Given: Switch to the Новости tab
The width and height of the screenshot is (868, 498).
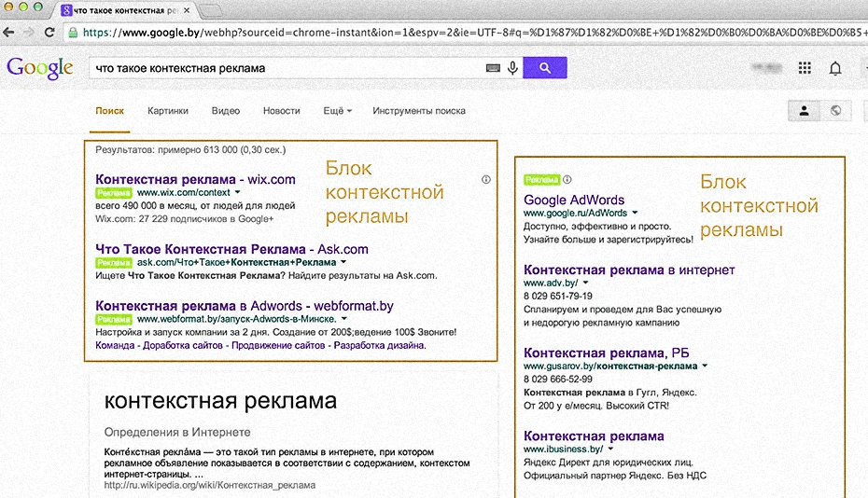Looking at the screenshot, I should (281, 111).
